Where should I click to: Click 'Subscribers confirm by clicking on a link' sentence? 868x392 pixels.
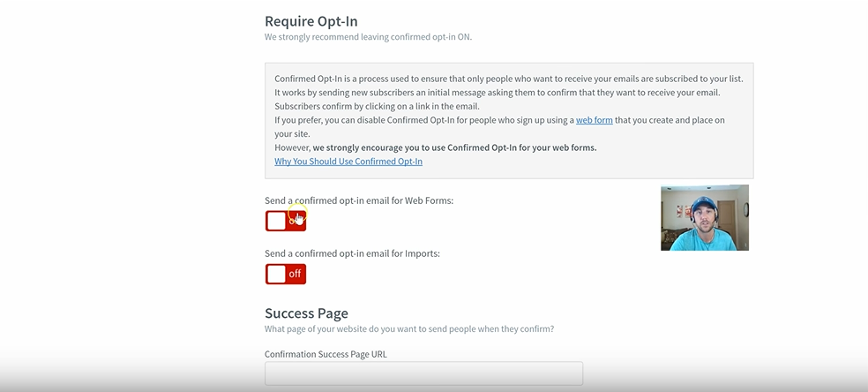pos(377,106)
